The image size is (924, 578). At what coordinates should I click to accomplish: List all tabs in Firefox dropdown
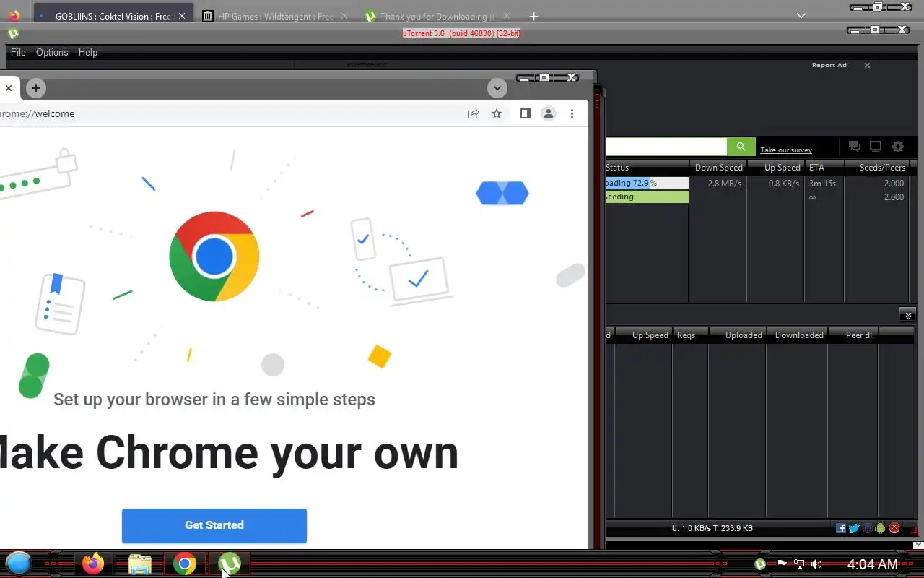801,16
